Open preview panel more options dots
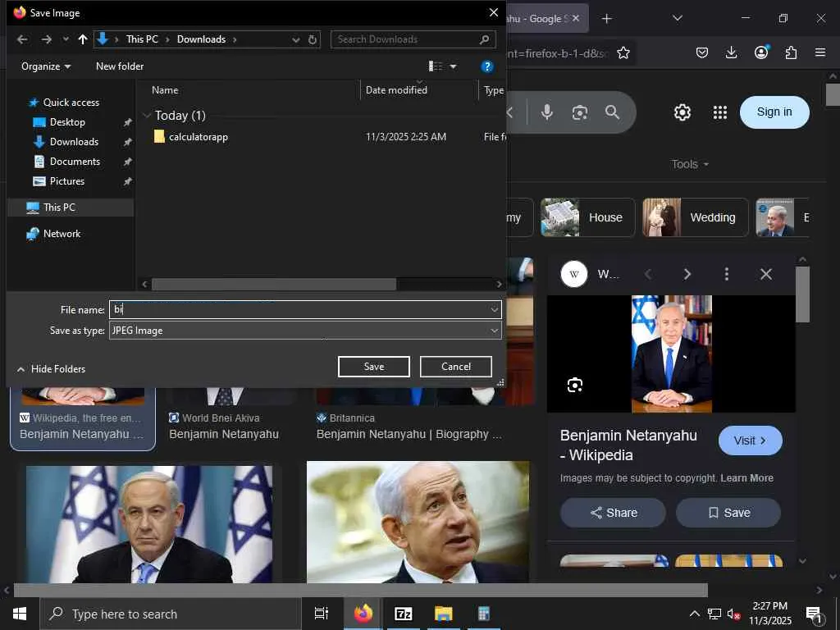This screenshot has height=630, width=840. click(x=727, y=274)
